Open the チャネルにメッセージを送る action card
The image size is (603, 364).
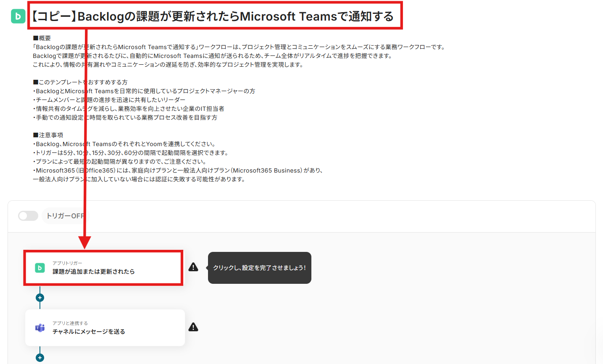click(x=105, y=328)
